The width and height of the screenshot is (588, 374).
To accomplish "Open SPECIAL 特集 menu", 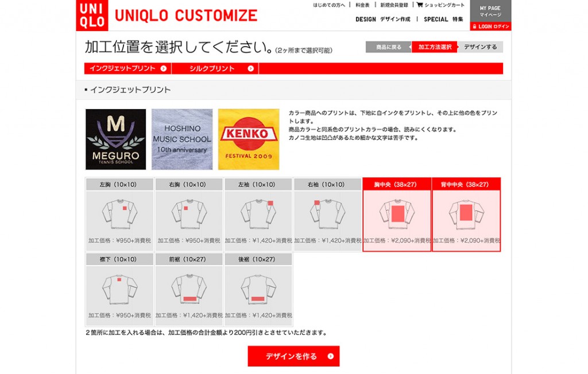I will pos(443,19).
